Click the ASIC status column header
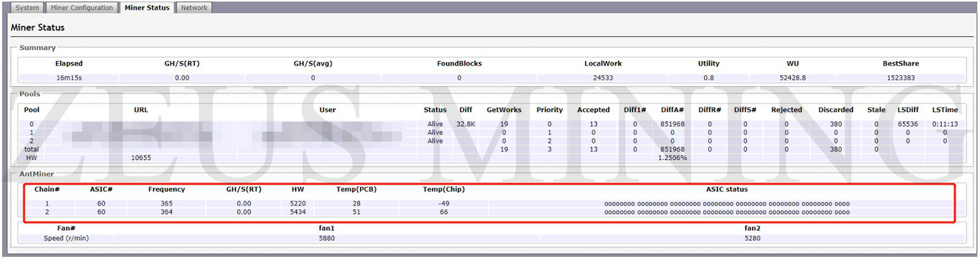 click(726, 189)
